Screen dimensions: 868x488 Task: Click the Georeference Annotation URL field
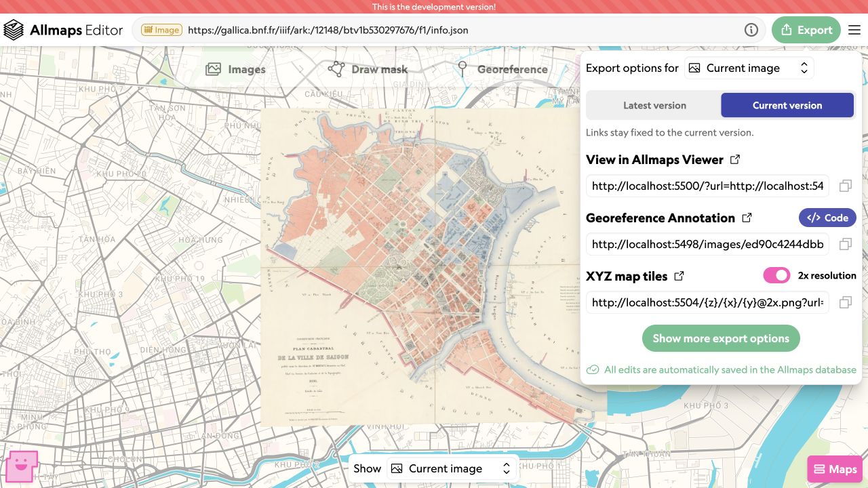pyautogui.click(x=707, y=244)
